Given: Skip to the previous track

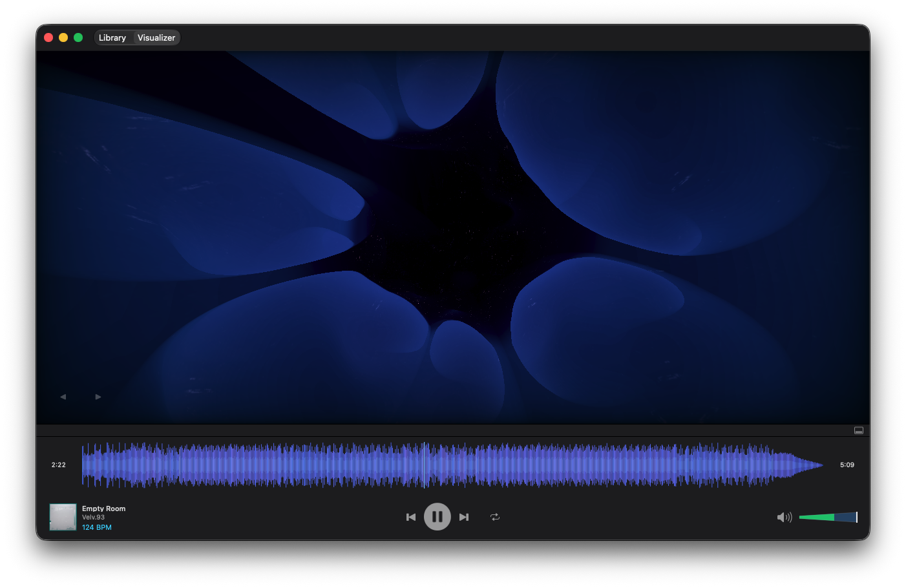Looking at the screenshot, I should (x=411, y=517).
